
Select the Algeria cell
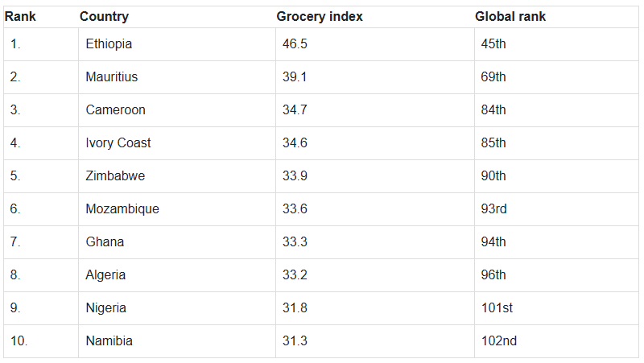[x=106, y=275]
